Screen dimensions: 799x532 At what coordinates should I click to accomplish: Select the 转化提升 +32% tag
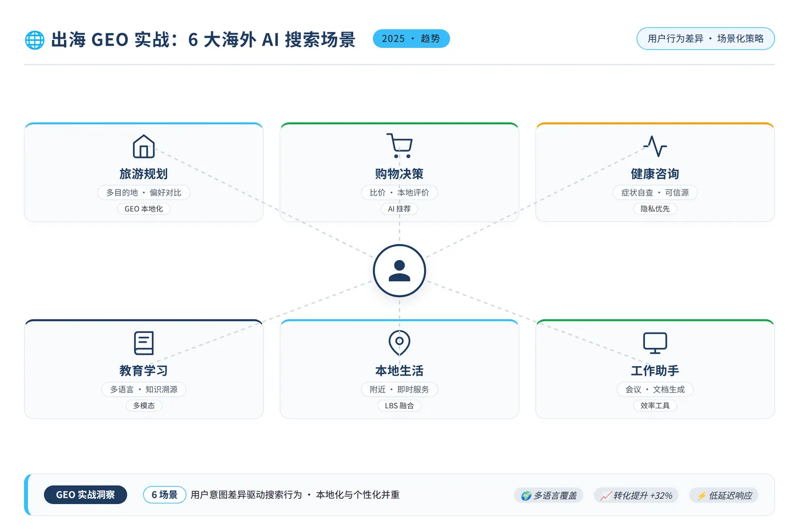[x=636, y=496]
